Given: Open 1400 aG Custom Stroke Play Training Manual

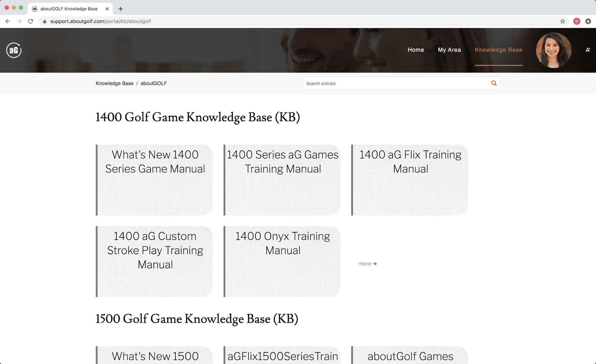Looking at the screenshot, I should point(154,262).
